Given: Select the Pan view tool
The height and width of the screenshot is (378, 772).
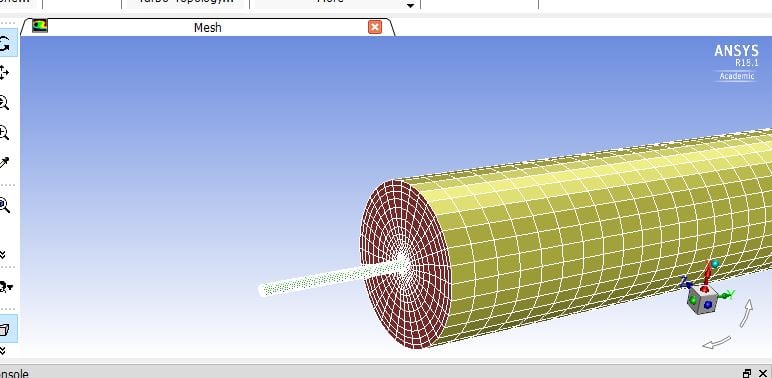Looking at the screenshot, I should (x=4, y=73).
